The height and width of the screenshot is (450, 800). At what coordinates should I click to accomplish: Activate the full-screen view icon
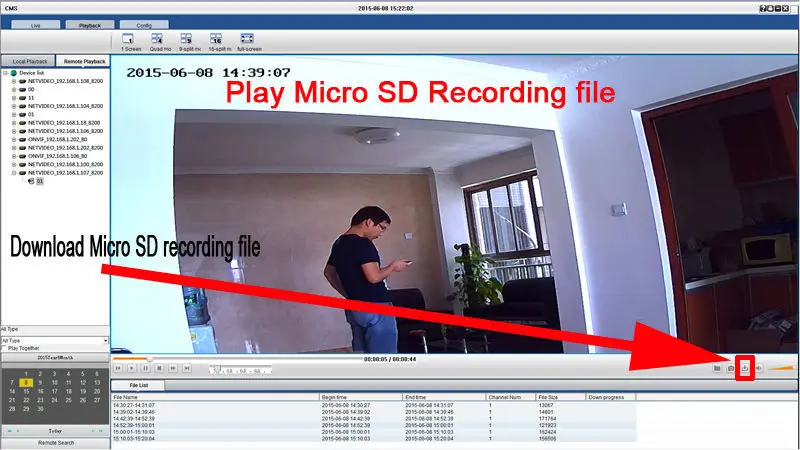(x=247, y=39)
